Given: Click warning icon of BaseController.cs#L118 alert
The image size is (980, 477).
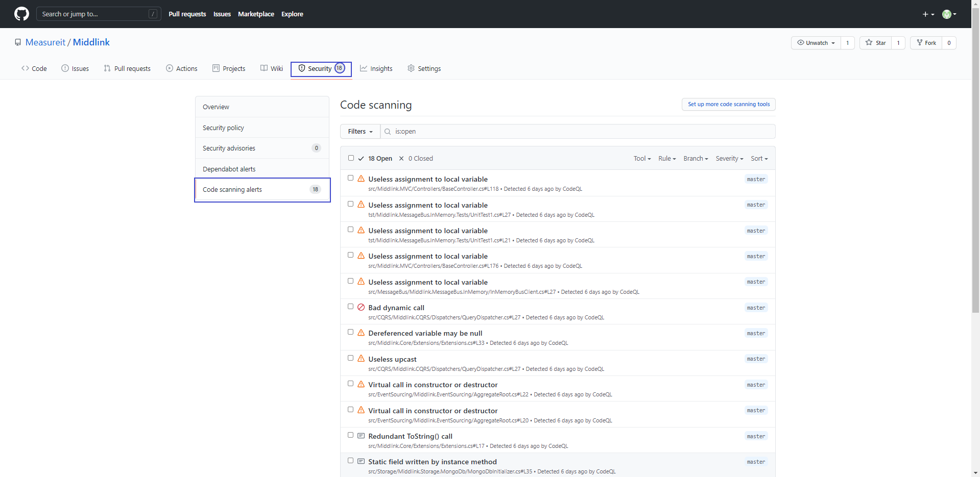Looking at the screenshot, I should tap(361, 179).
